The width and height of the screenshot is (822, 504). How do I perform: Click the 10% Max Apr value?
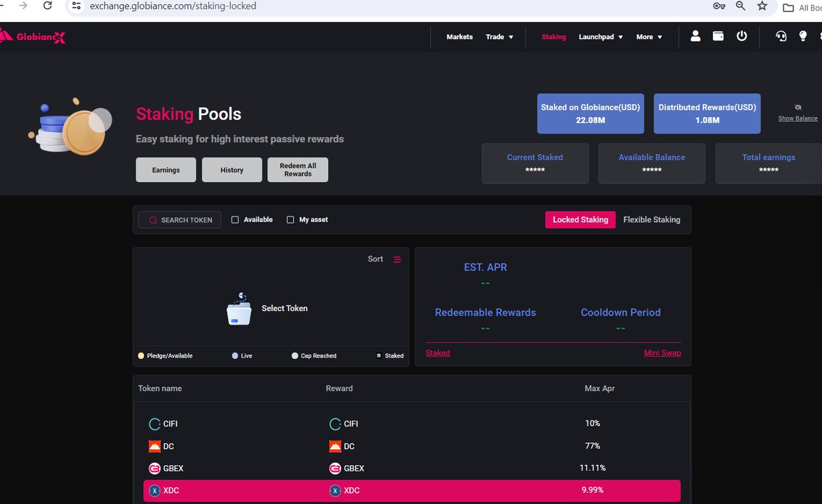pos(593,424)
